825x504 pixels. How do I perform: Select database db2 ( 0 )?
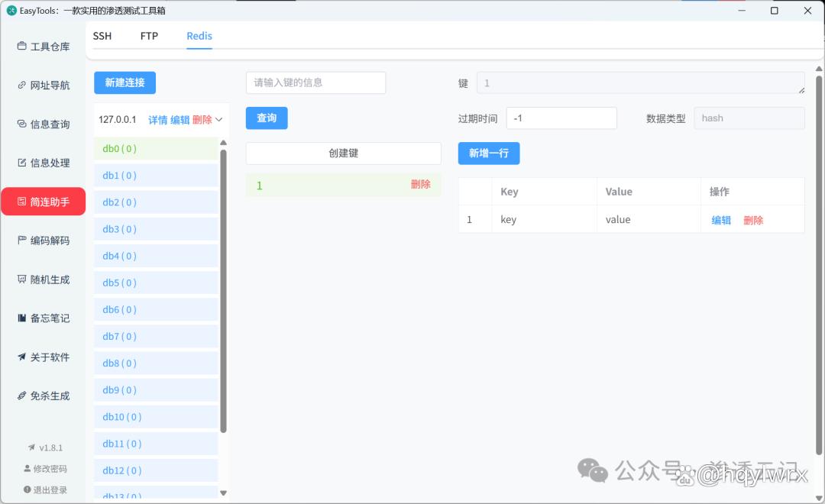tap(156, 202)
